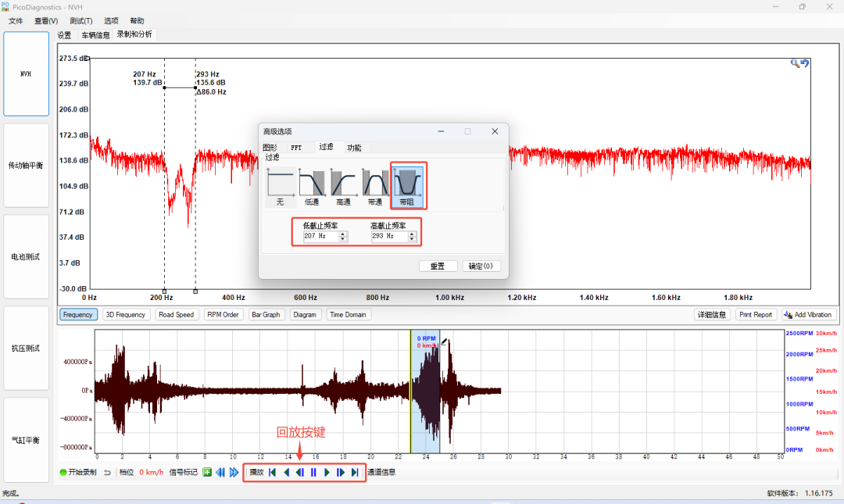
Task: Pause the recording playback
Action: coord(313,472)
